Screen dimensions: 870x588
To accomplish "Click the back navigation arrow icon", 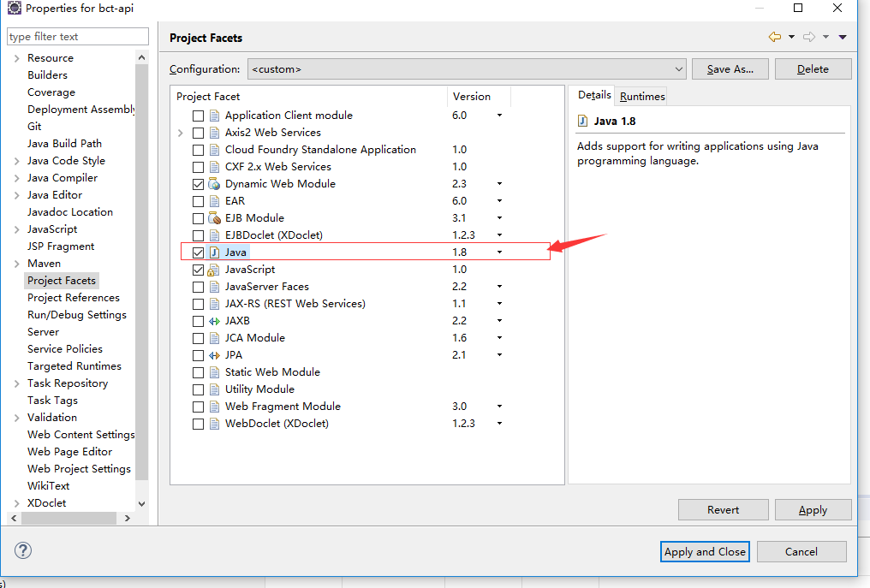I will pos(775,37).
